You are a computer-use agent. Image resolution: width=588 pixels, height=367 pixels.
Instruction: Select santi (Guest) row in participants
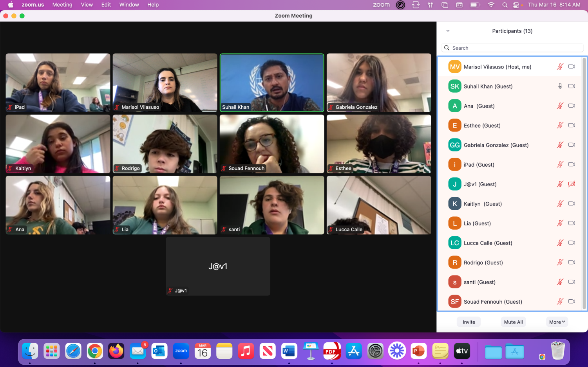click(x=509, y=282)
